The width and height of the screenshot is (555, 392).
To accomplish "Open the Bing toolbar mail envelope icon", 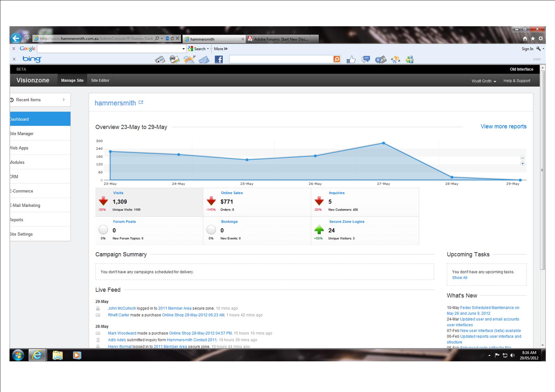I will (204, 59).
